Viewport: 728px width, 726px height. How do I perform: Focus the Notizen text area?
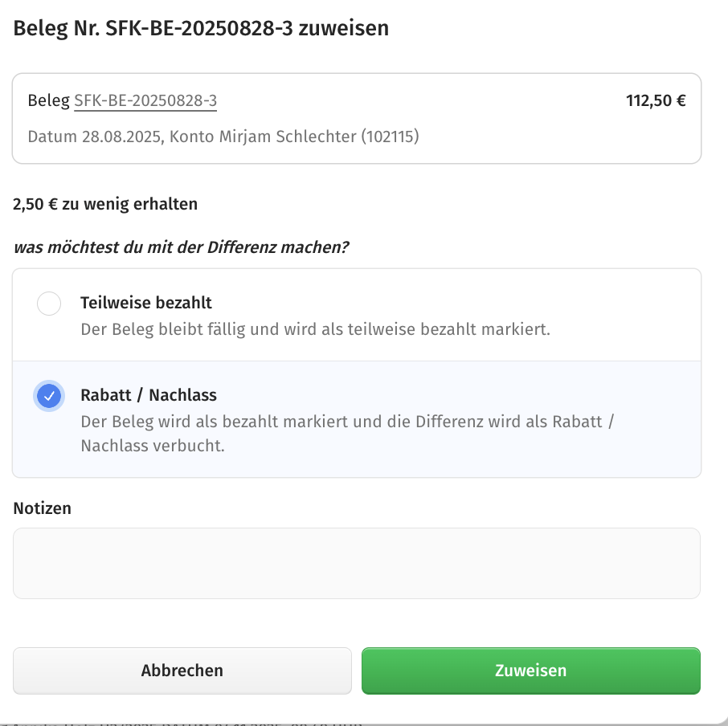(356, 563)
